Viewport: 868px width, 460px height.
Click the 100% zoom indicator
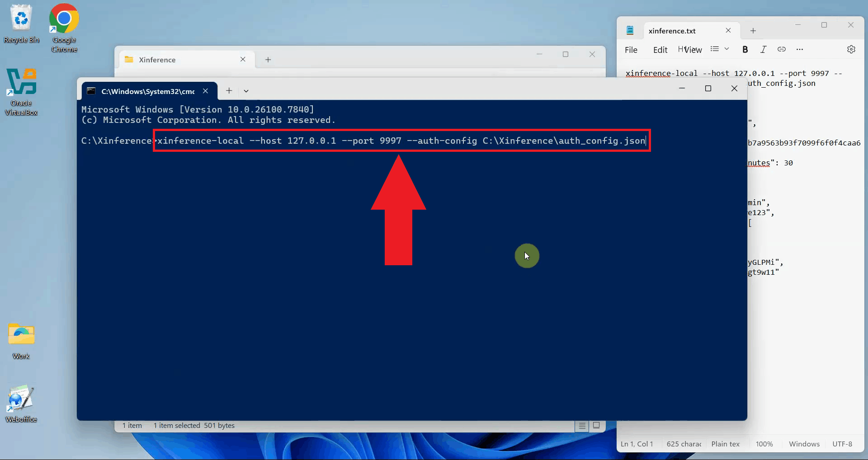764,444
